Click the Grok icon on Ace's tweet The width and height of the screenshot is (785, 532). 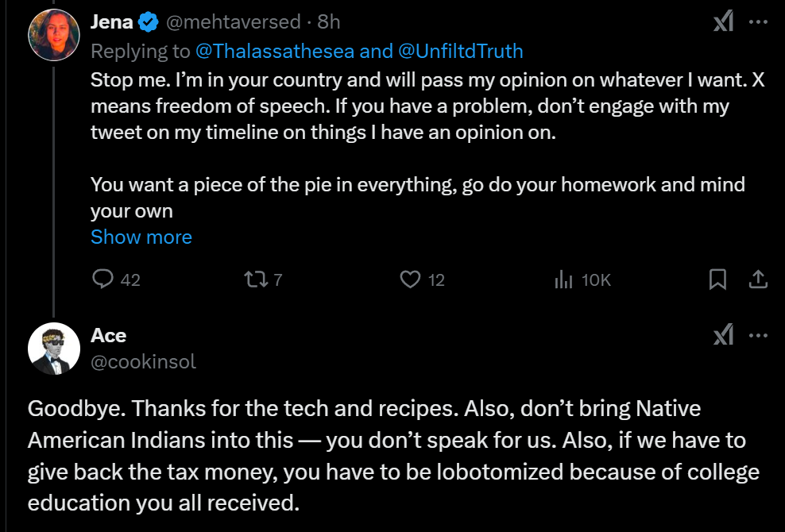click(x=723, y=336)
